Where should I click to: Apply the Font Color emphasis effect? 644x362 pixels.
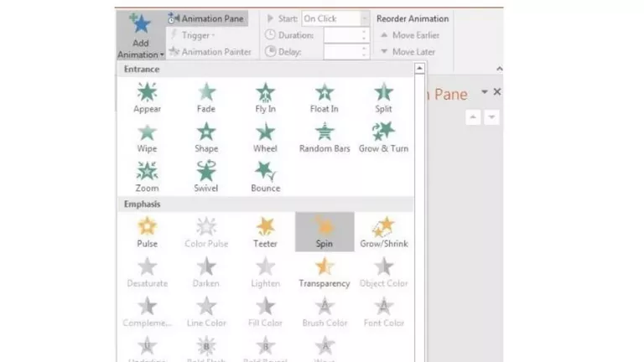click(x=383, y=312)
